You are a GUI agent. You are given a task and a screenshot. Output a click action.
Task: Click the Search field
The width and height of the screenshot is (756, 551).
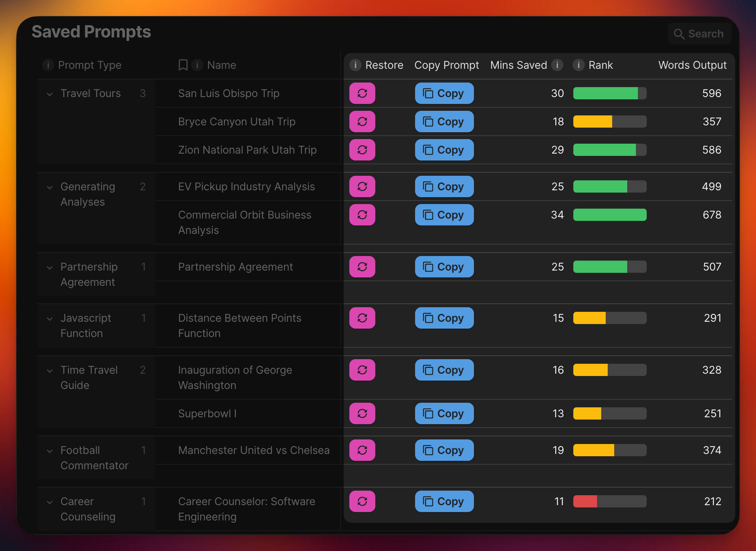(700, 34)
